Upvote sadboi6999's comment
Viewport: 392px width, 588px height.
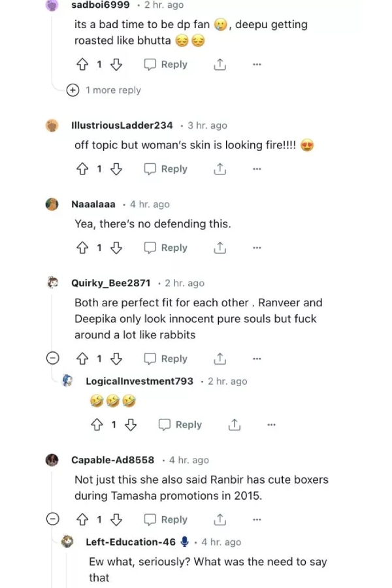tap(82, 65)
